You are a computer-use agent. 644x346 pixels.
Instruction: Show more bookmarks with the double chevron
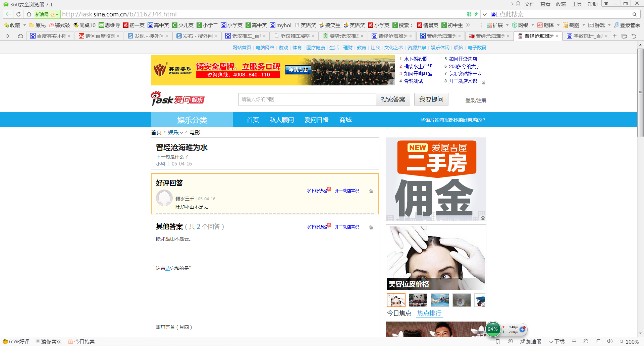pos(468,25)
